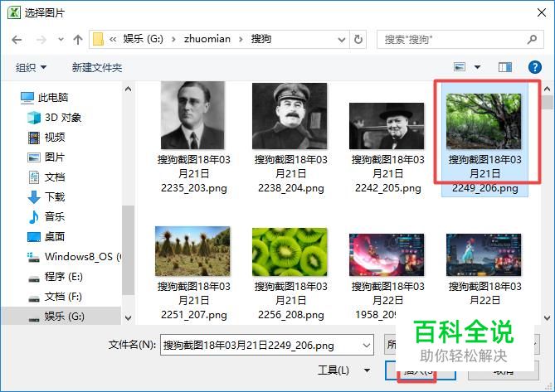The height and width of the screenshot is (392, 555).
Task: Expand the 工具(L) dropdown arrow
Action: pos(367,370)
